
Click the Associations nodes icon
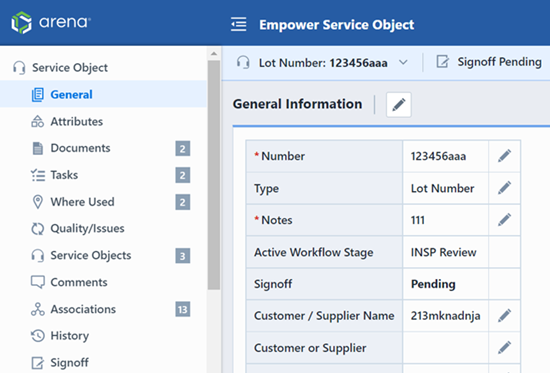point(38,309)
